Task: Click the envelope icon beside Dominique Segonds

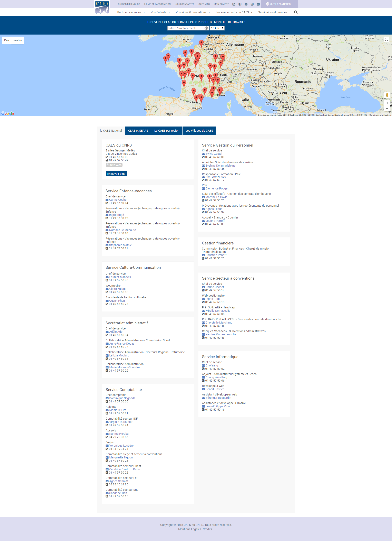Action: point(107,398)
